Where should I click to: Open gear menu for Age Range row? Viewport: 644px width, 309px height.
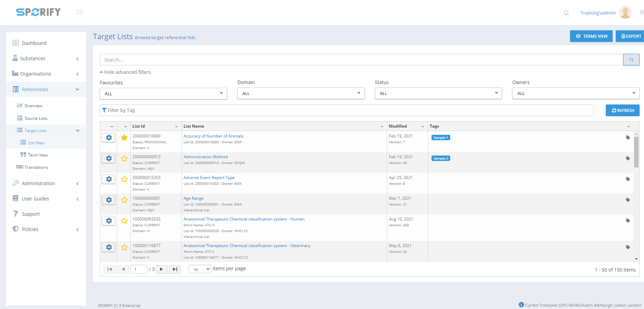pos(109,200)
